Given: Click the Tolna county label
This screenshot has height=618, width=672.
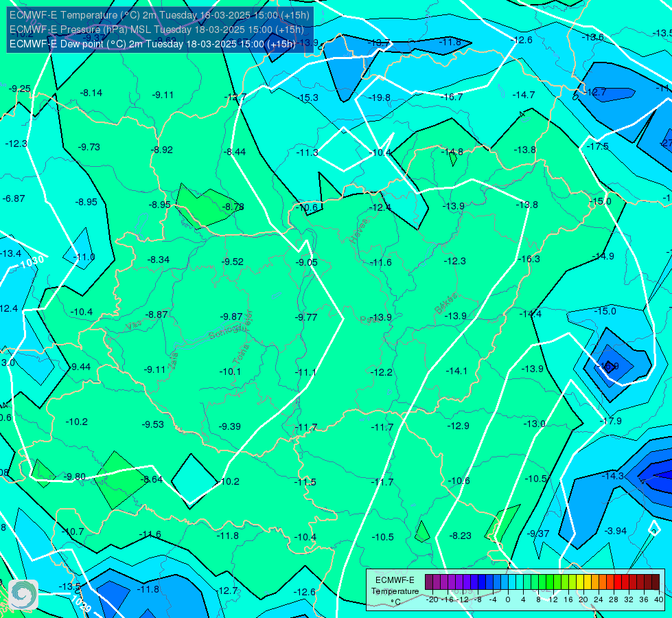Looking at the screenshot, I should tap(241, 354).
